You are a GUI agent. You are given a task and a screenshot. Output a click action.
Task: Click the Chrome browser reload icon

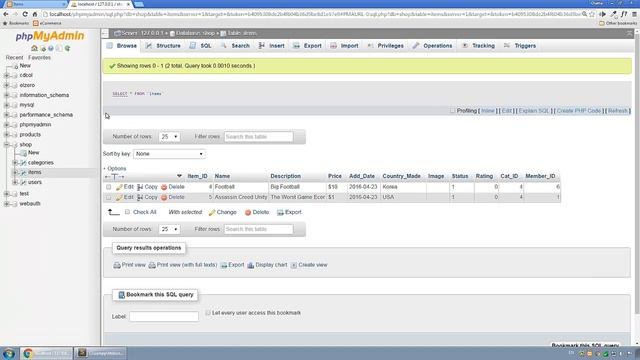coord(25,14)
